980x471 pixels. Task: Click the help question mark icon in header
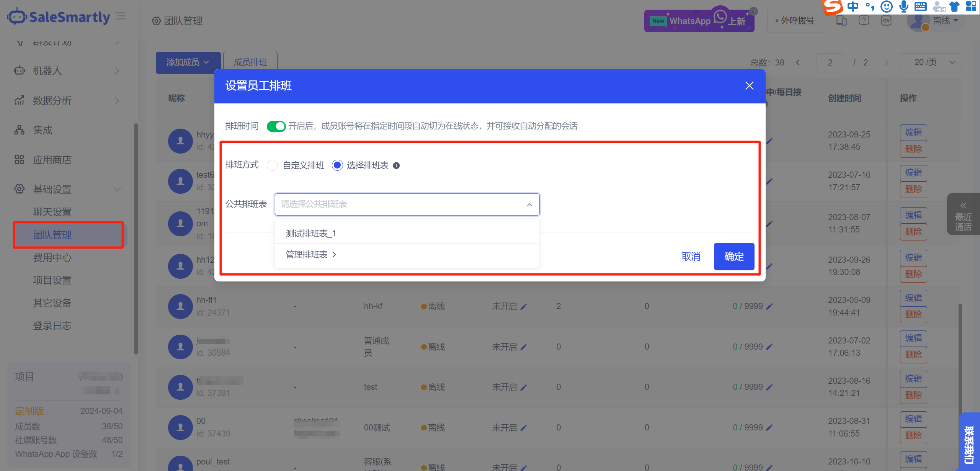pyautogui.click(x=864, y=21)
